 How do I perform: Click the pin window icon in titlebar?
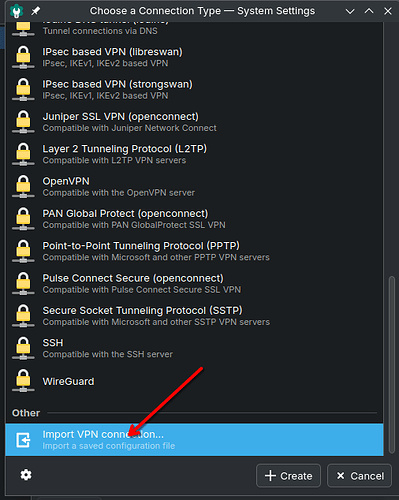click(35, 11)
